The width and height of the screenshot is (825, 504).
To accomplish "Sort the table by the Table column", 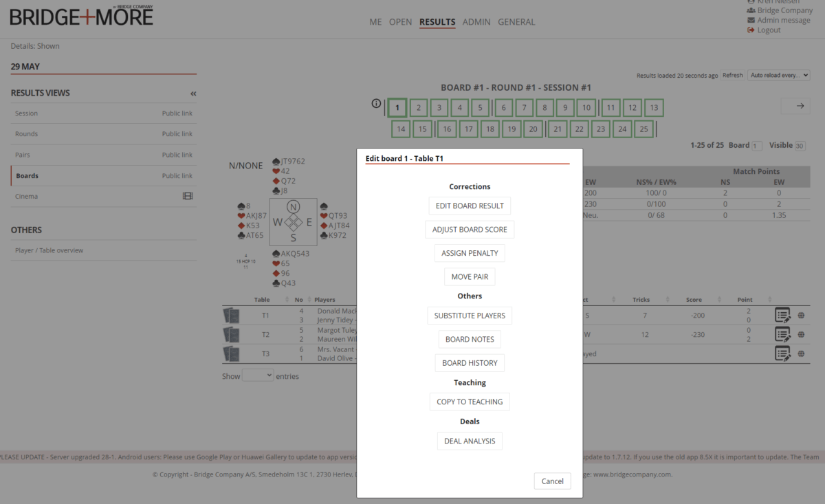I will tap(262, 300).
